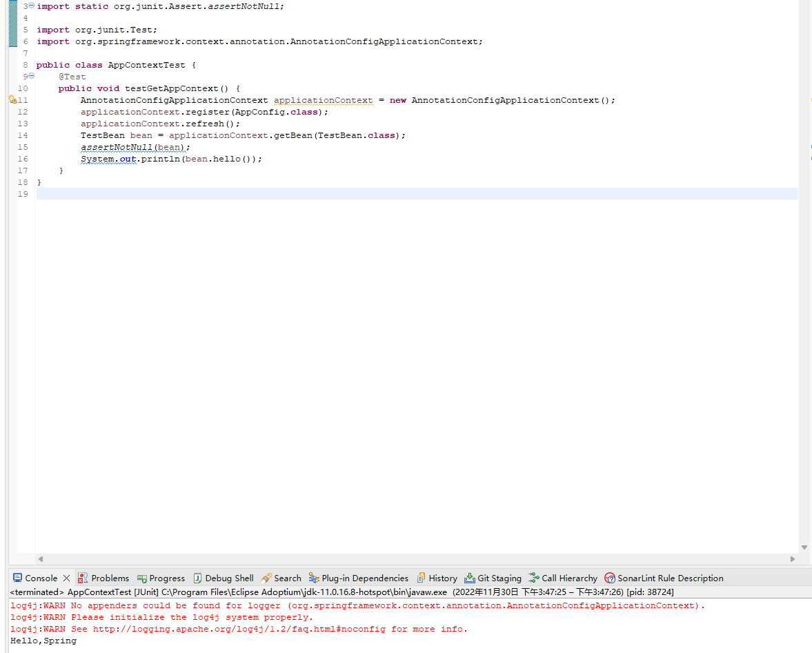Jump to the yellow warning overview ruler marker
The width and height of the screenshot is (812, 653).
click(811, 100)
